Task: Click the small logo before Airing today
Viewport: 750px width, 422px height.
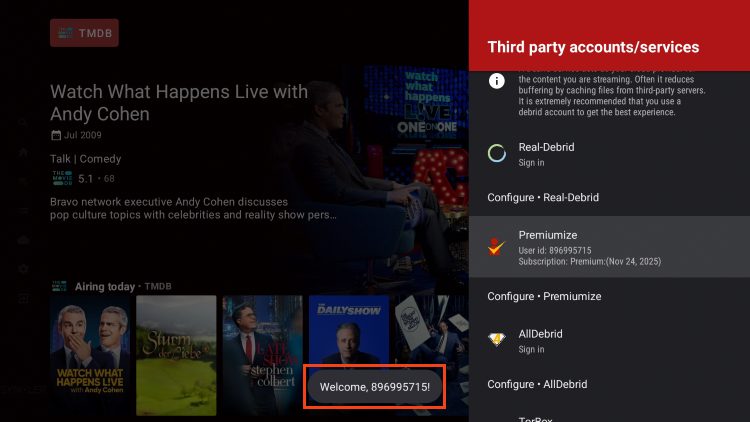Action: [x=60, y=286]
